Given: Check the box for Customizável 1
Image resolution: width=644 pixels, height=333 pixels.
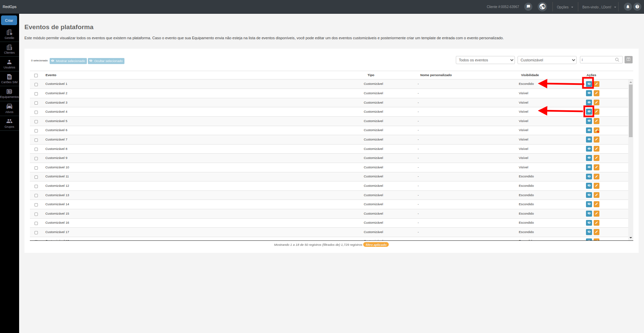Looking at the screenshot, I should [36, 85].
